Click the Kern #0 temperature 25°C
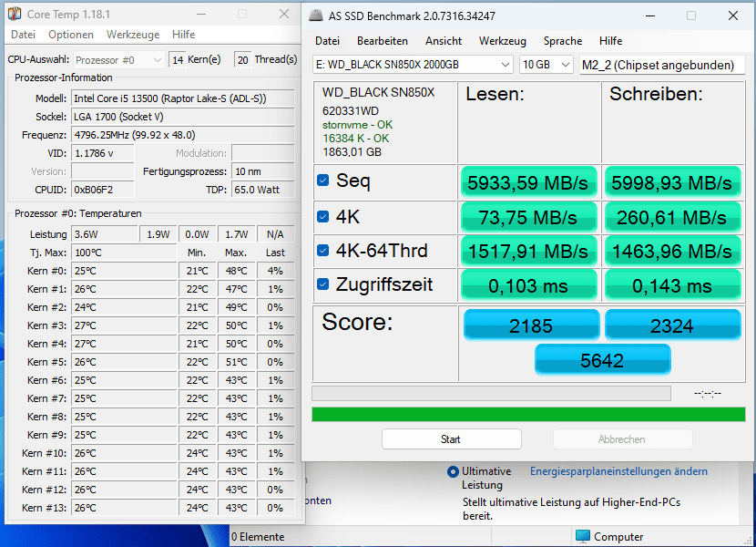 tap(124, 271)
